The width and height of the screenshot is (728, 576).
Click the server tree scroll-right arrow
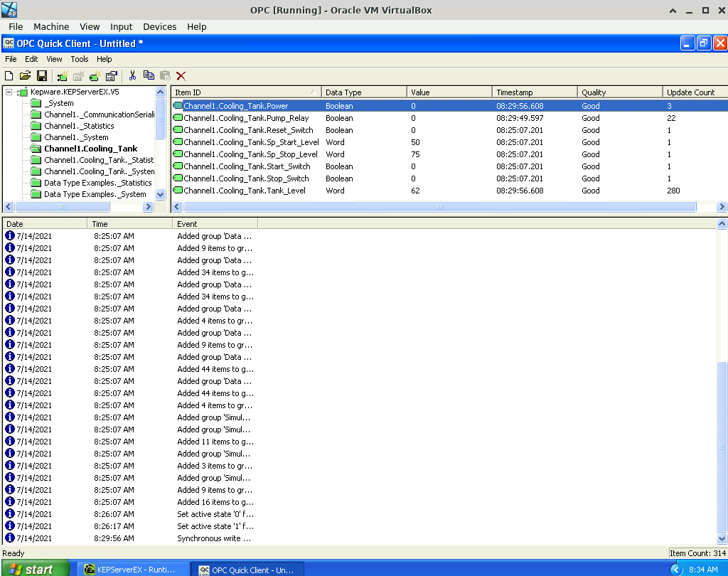click(x=148, y=207)
